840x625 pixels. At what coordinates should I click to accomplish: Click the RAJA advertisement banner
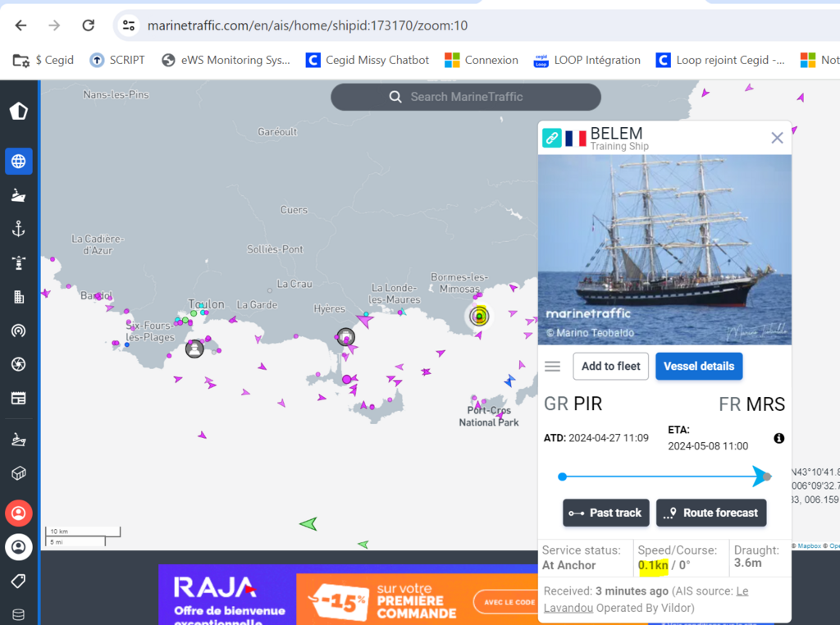pyautogui.click(x=348, y=595)
